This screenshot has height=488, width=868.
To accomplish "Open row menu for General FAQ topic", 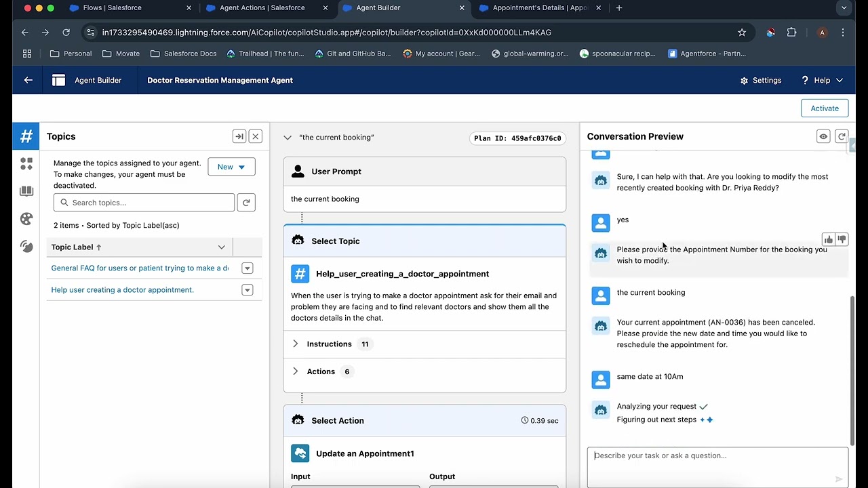I will coord(247,268).
